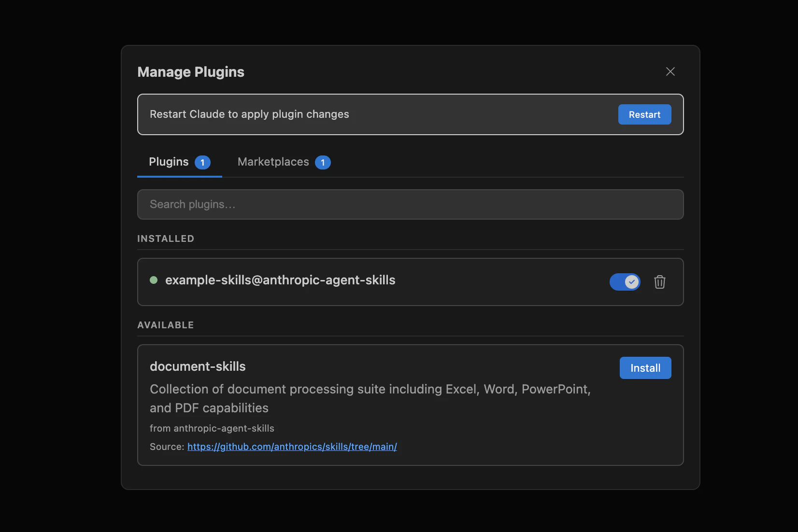Click 'from anthropic-agent-skills' text
Image resolution: width=798 pixels, height=532 pixels.
coord(212,428)
